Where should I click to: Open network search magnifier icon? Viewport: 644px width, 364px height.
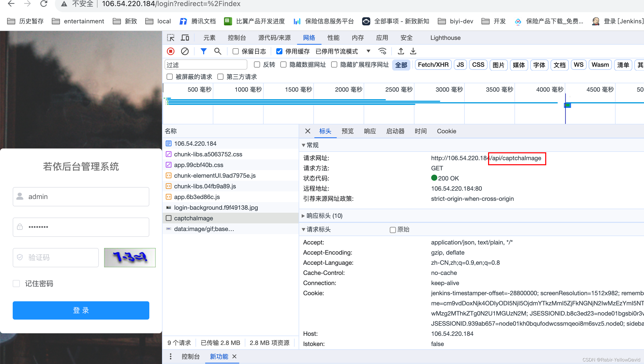click(x=218, y=51)
